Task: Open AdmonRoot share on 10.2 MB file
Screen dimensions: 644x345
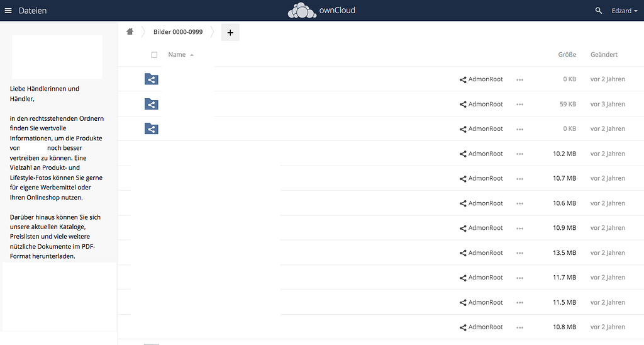Action: [x=481, y=154]
